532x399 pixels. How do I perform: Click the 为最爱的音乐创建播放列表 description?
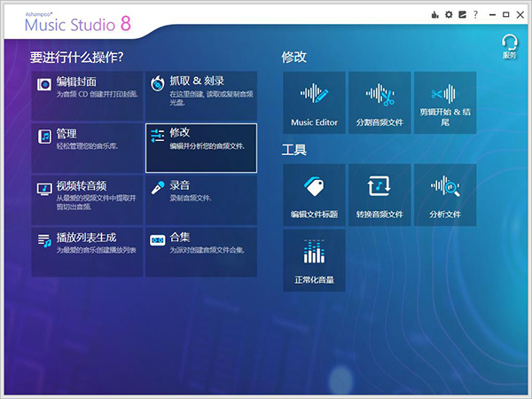(97, 250)
